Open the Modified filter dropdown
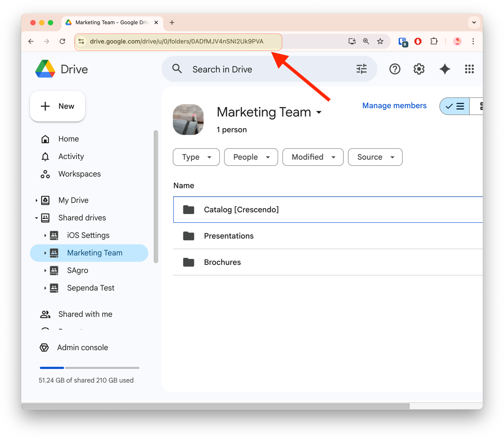 coord(312,157)
